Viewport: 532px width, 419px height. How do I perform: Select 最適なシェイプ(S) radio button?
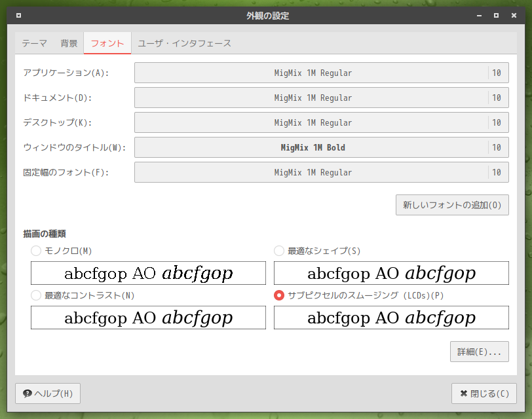pyautogui.click(x=279, y=251)
